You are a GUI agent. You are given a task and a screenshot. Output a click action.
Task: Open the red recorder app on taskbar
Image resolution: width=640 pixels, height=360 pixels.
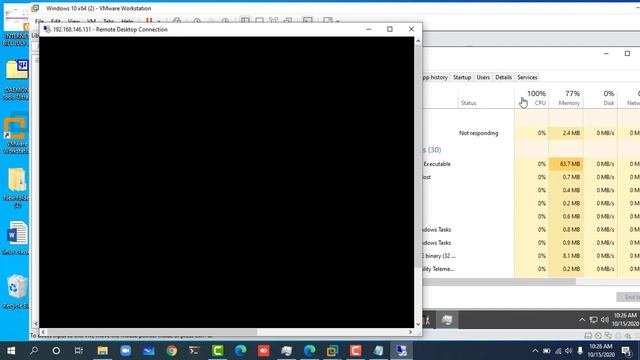point(264,351)
